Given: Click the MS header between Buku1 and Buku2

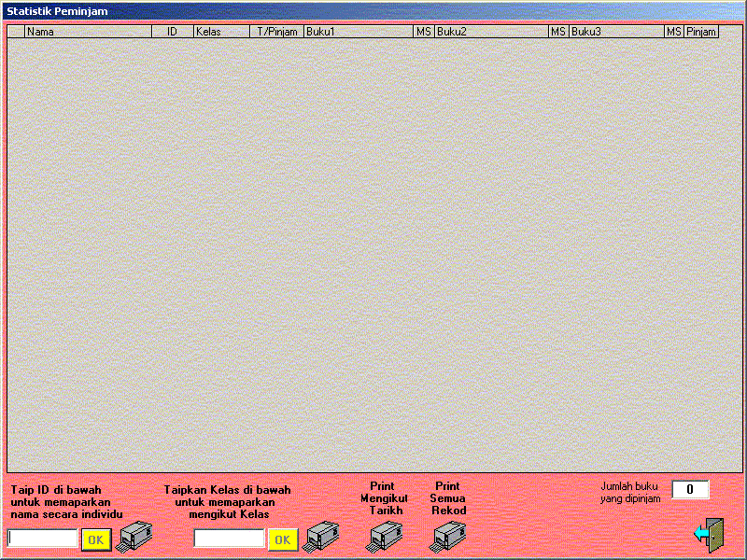Looking at the screenshot, I should pyautogui.click(x=424, y=32).
